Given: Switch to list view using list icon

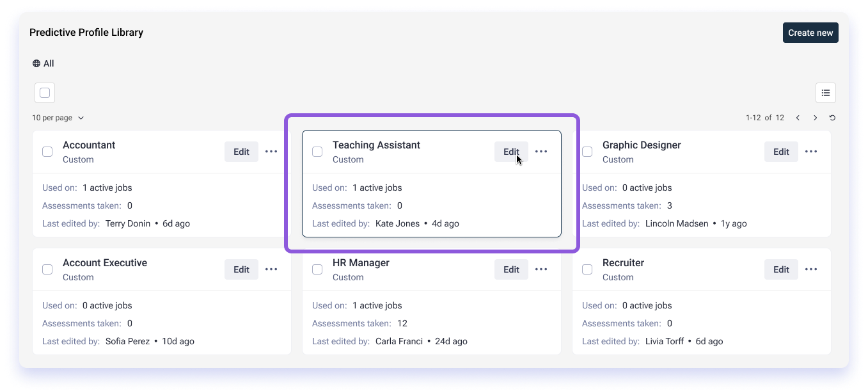Looking at the screenshot, I should [825, 93].
